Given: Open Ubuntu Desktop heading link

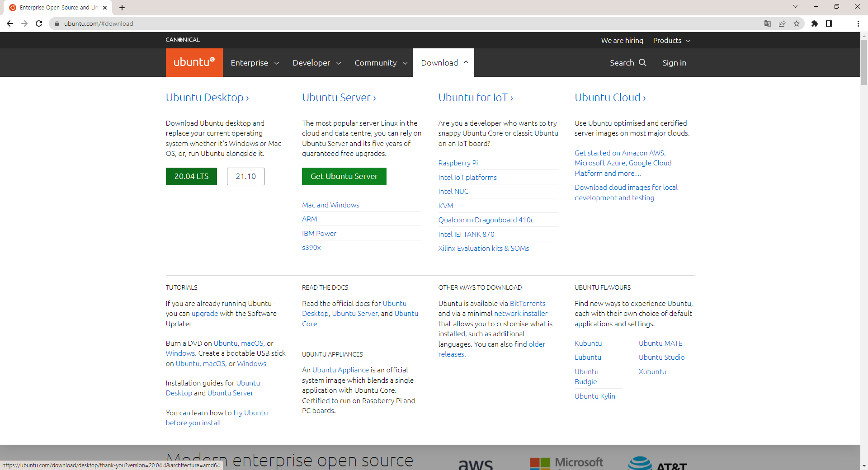Looking at the screenshot, I should 207,98.
